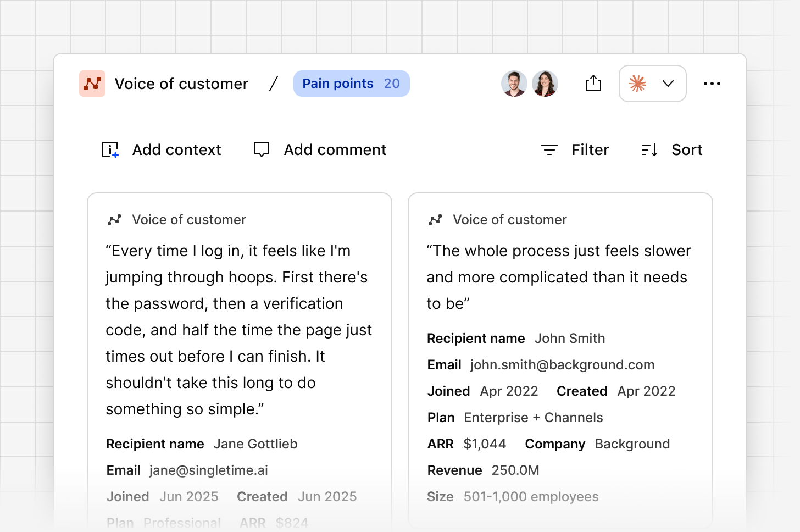Click the orange starburst AI icon

[637, 84]
